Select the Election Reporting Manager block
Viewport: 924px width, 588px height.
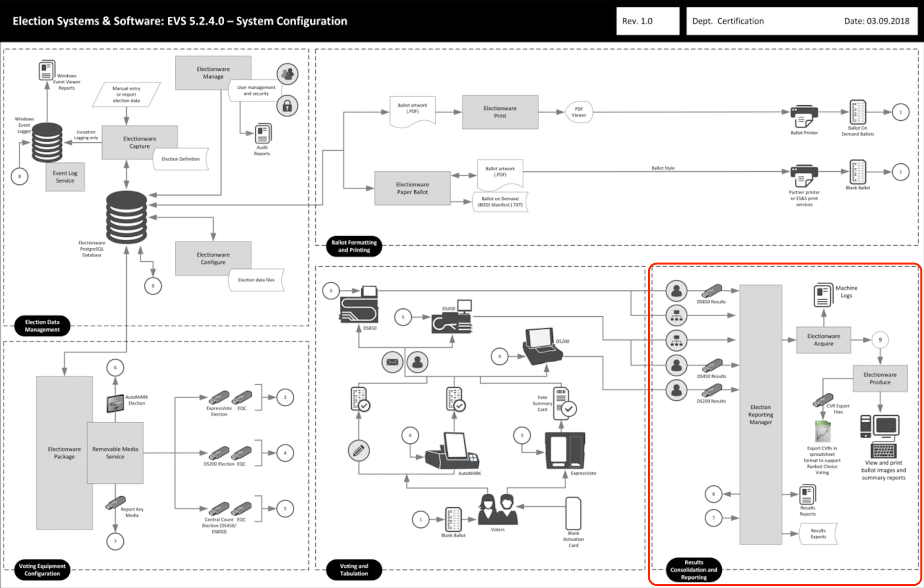[760, 414]
